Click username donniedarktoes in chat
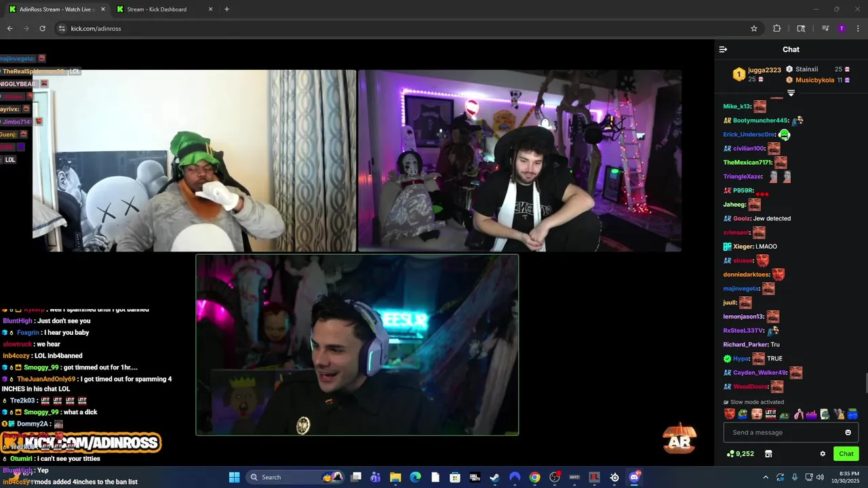Screen dimensions: 868x488 746,274
